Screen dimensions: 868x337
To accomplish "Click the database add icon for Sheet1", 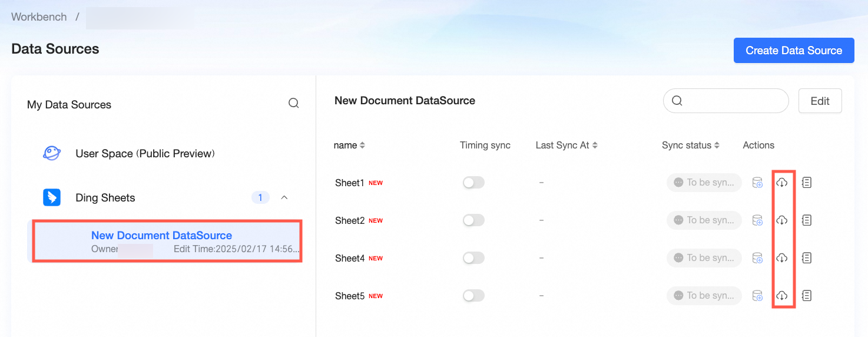I will (x=758, y=183).
